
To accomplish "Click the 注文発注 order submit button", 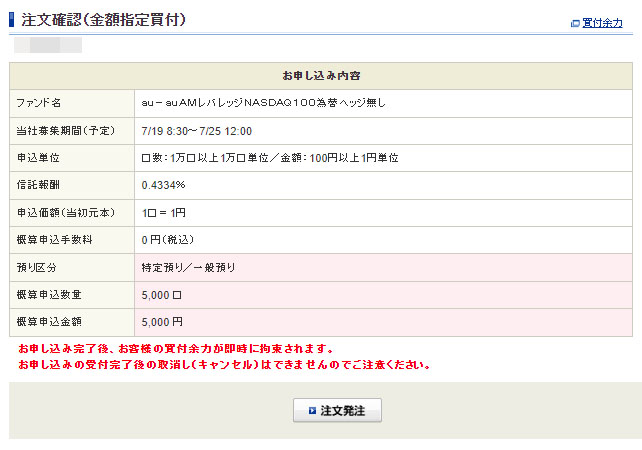I will coord(337,410).
